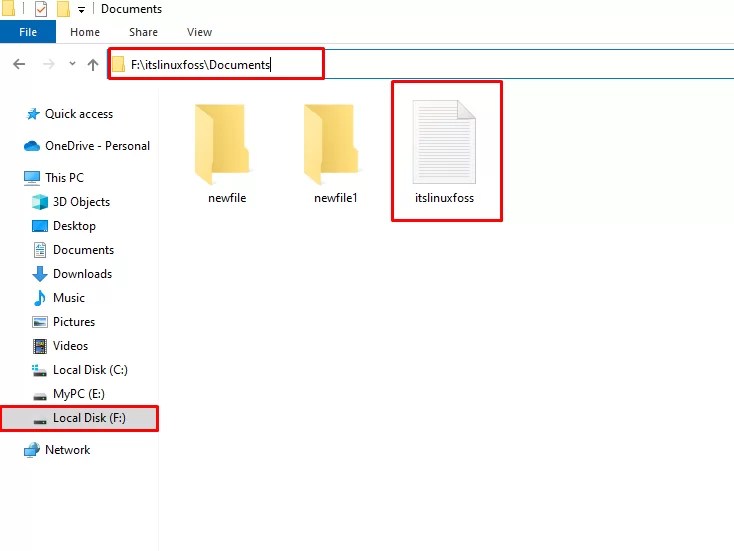Click the Documents sidebar page icon
734x551 pixels.
click(x=40, y=250)
